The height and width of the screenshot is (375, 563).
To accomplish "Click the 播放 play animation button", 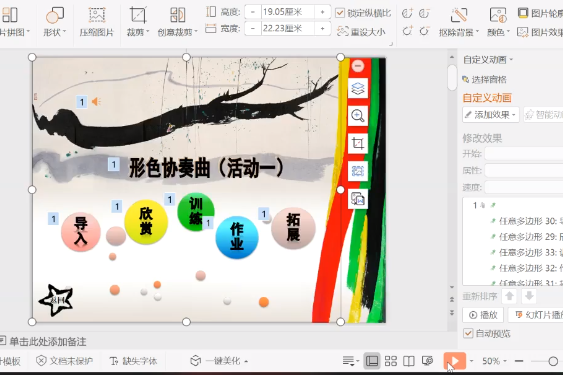I will tap(483, 315).
